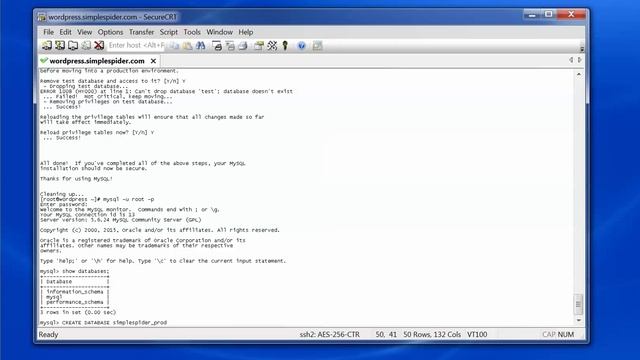Click 'ssh2: AES-256-CTR' in status bar

click(x=330, y=334)
